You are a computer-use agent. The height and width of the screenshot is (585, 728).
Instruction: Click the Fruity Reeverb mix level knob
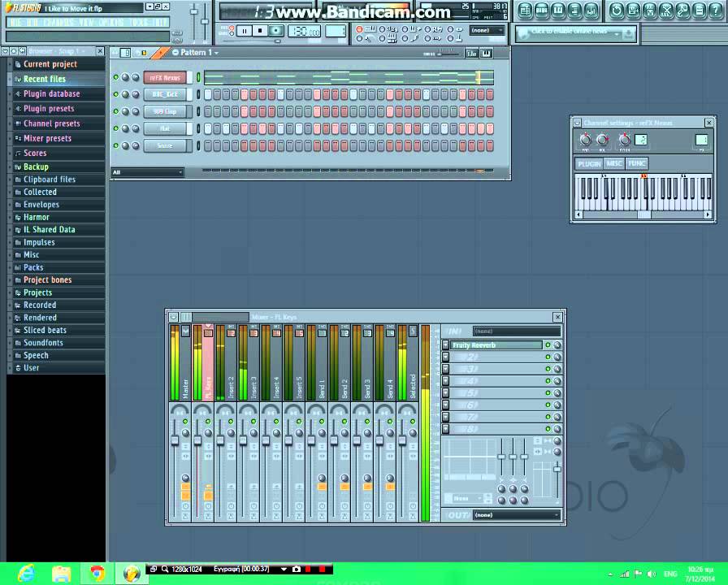point(557,345)
